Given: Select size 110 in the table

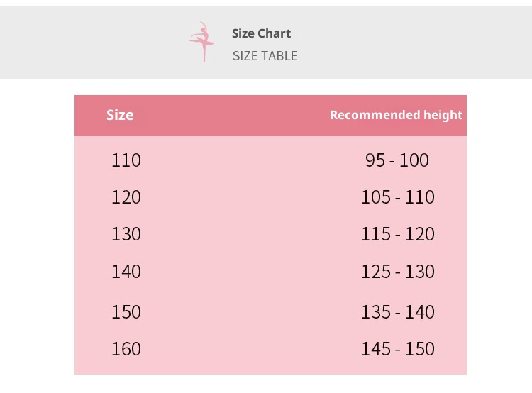Looking at the screenshot, I should [126, 160].
